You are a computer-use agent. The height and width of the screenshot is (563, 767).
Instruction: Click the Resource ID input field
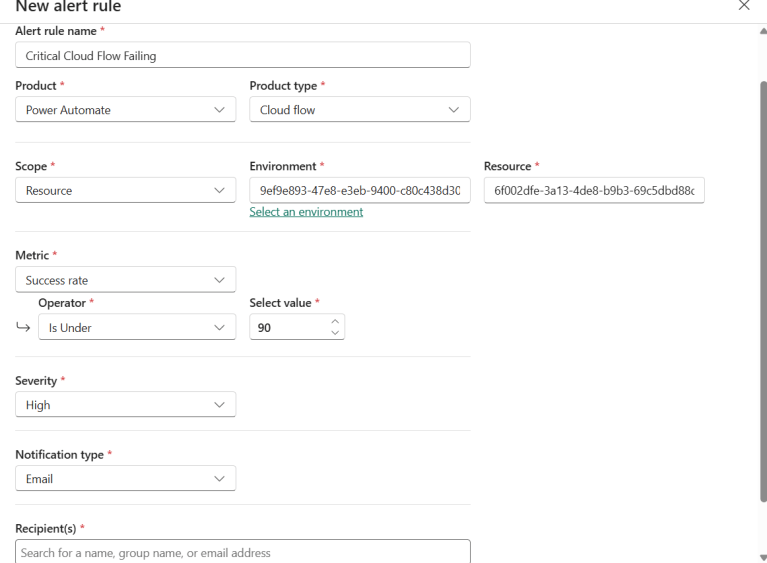(594, 190)
